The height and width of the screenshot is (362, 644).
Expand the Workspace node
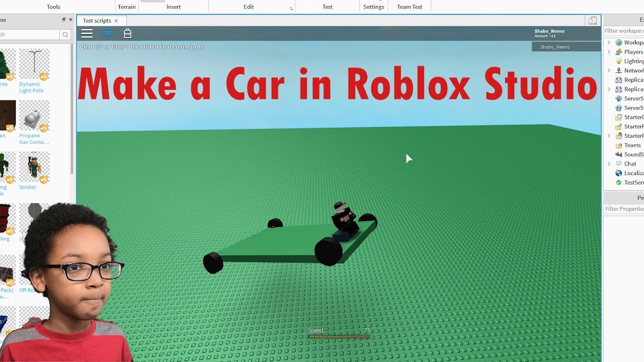[x=609, y=43]
